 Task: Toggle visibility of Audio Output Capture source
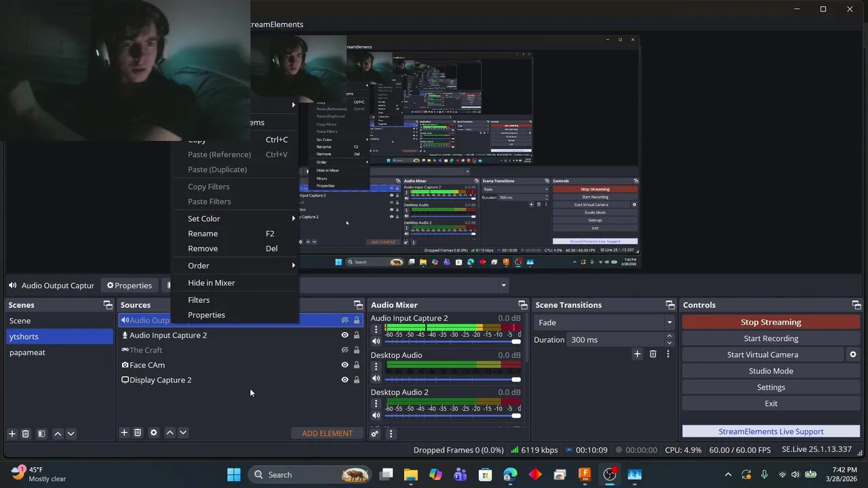pos(344,320)
